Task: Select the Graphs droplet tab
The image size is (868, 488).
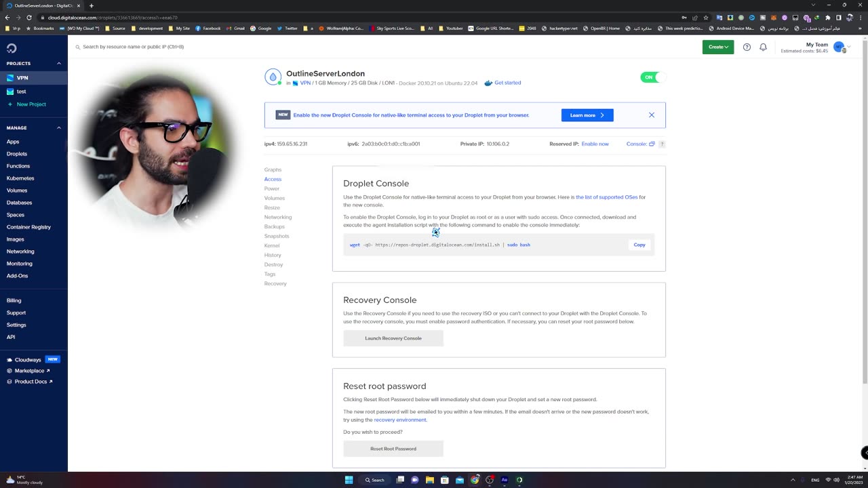Action: tap(273, 169)
